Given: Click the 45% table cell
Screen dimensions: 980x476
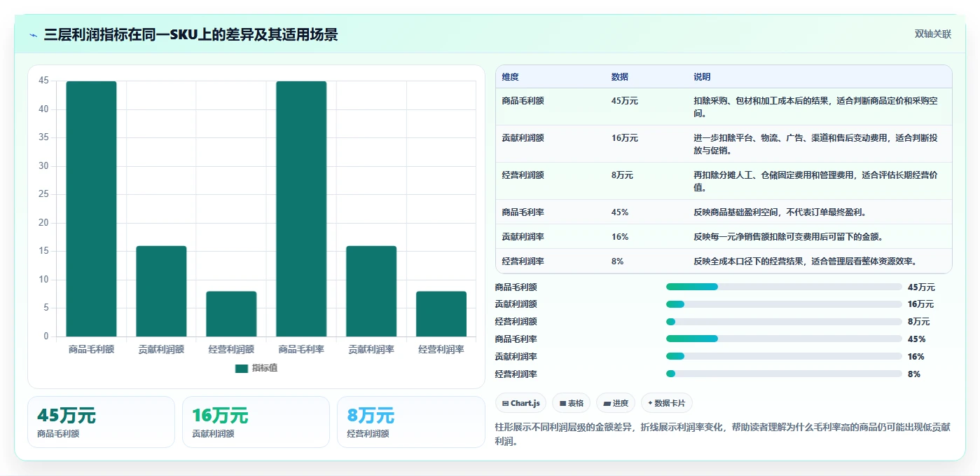Looking at the screenshot, I should pyautogui.click(x=619, y=212).
